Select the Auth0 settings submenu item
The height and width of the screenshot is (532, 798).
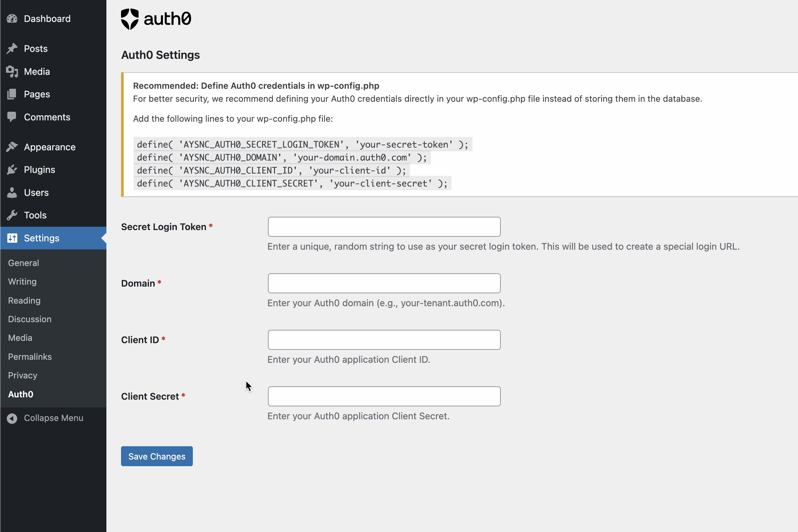[21, 394]
